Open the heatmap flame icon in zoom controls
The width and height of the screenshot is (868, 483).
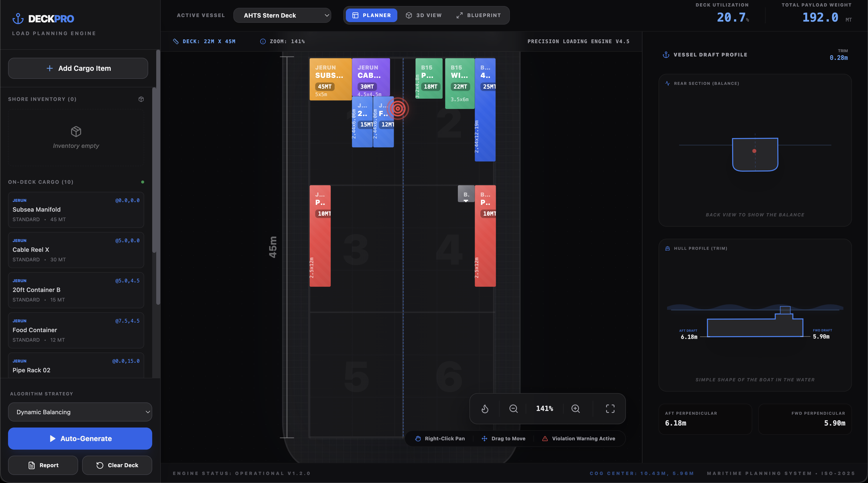click(485, 408)
